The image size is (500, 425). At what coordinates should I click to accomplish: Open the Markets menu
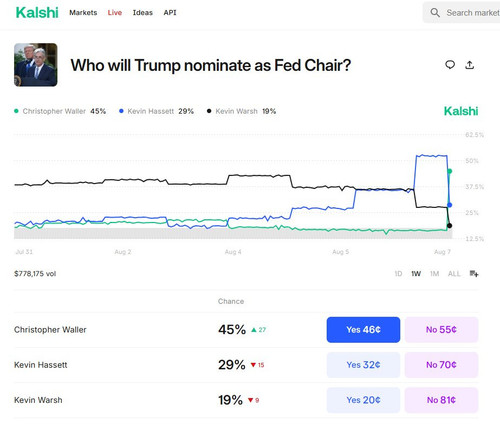coord(83,13)
